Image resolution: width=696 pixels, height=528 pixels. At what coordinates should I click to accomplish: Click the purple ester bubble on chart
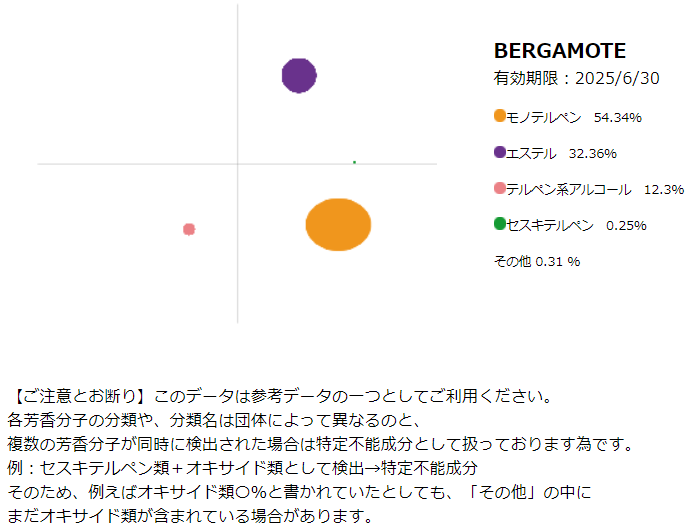[x=299, y=75]
